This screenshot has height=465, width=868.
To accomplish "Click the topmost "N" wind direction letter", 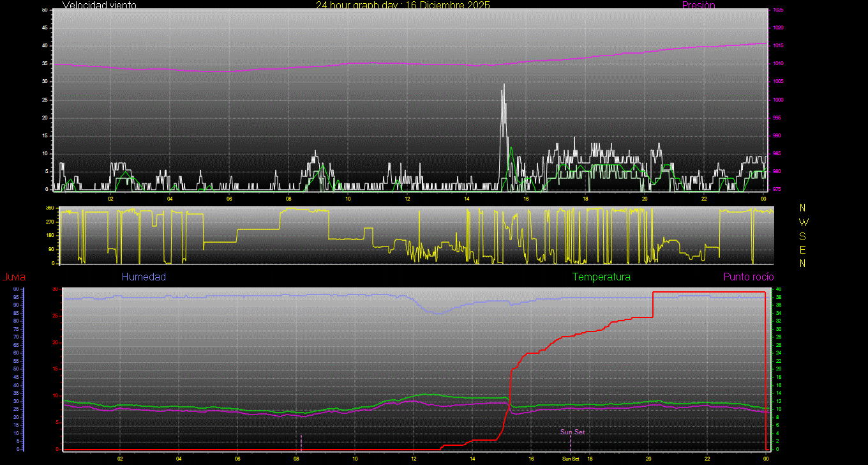I will tap(803, 208).
